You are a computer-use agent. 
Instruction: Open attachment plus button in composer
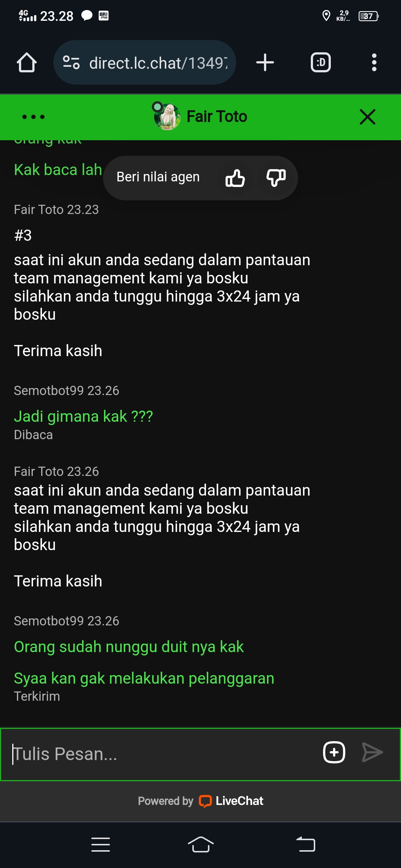334,753
